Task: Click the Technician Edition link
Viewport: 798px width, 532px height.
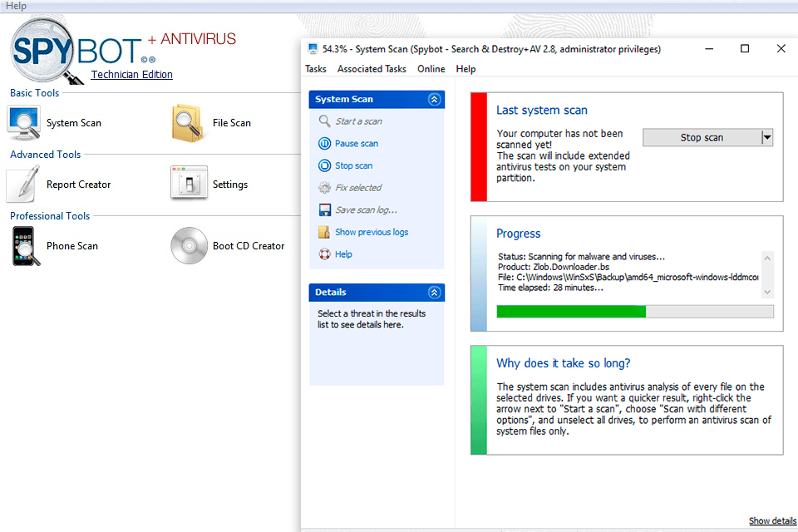Action: point(132,74)
